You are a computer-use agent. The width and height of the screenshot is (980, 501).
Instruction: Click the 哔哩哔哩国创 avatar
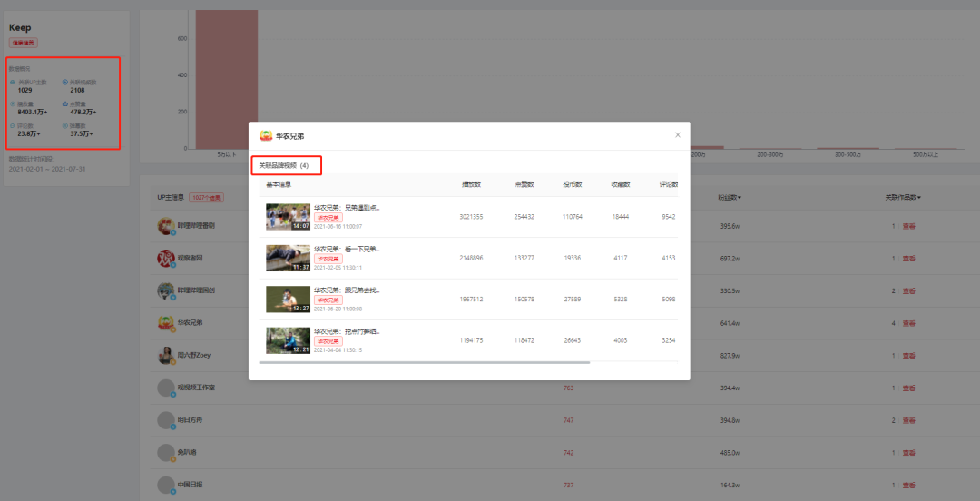(166, 290)
